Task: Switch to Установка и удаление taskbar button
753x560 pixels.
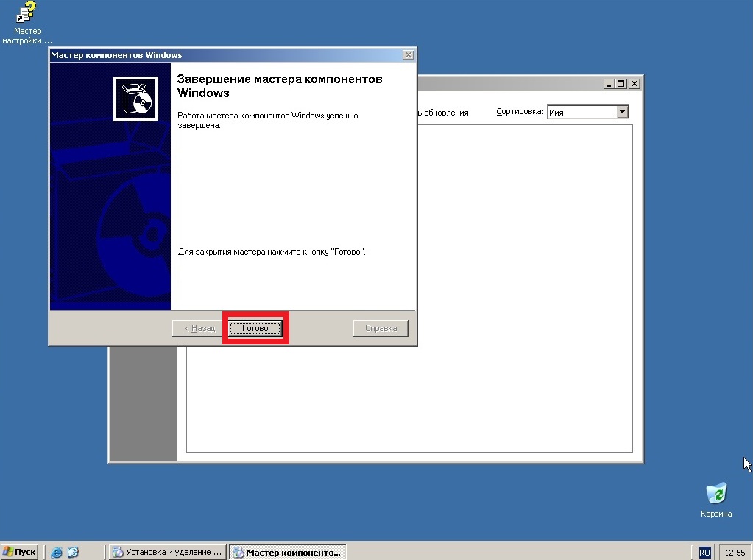Action: pos(167,553)
